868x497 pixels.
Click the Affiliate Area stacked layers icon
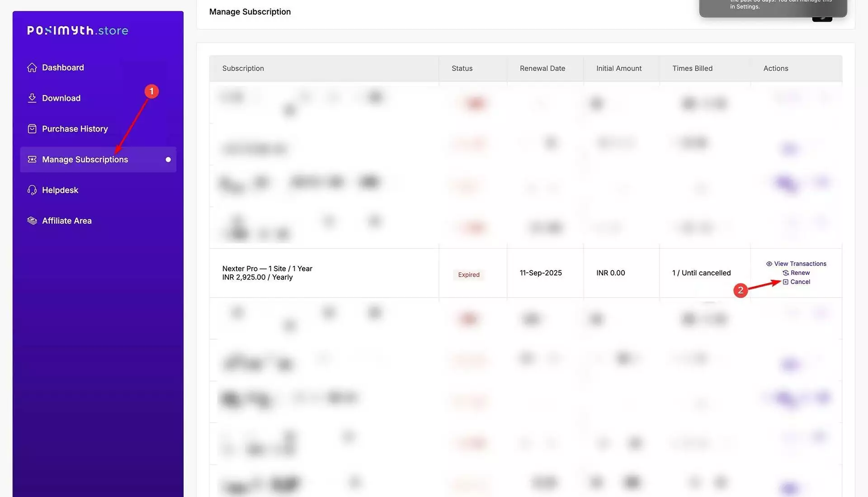pyautogui.click(x=32, y=220)
